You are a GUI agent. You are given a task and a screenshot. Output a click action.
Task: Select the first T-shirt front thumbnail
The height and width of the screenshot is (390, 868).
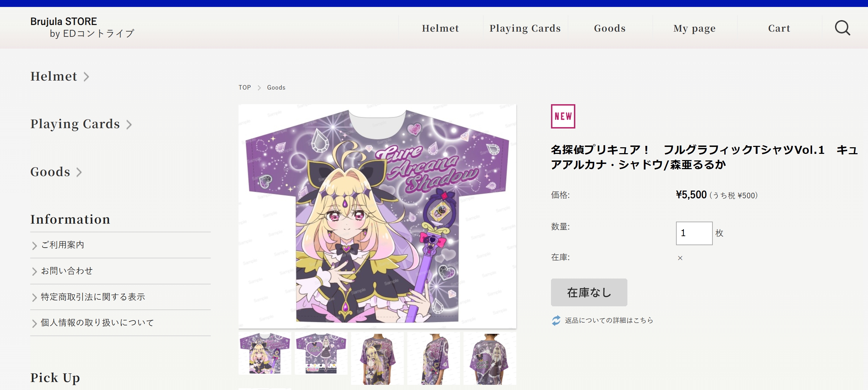coord(265,353)
